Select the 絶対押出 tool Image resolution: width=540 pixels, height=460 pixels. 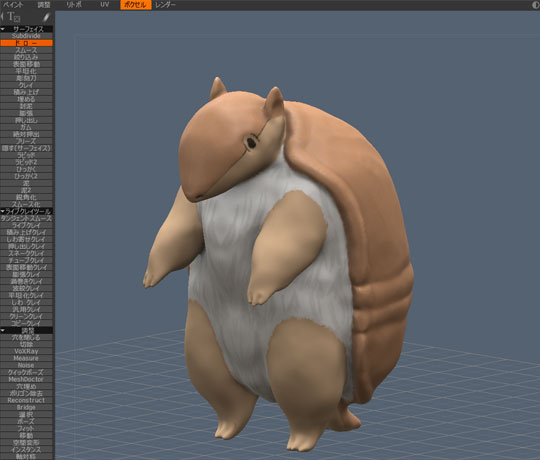[x=27, y=134]
